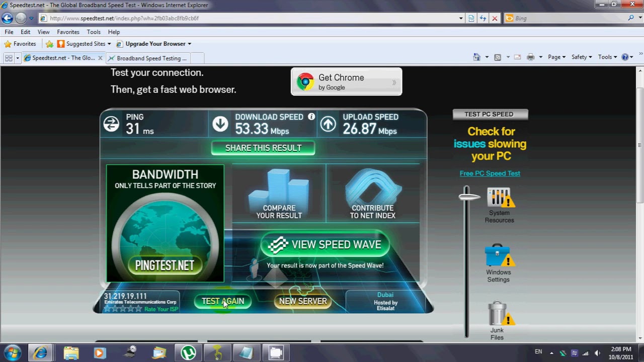Click the Quick Tabs grid icon
The width and height of the screenshot is (644, 362).
[x=9, y=58]
